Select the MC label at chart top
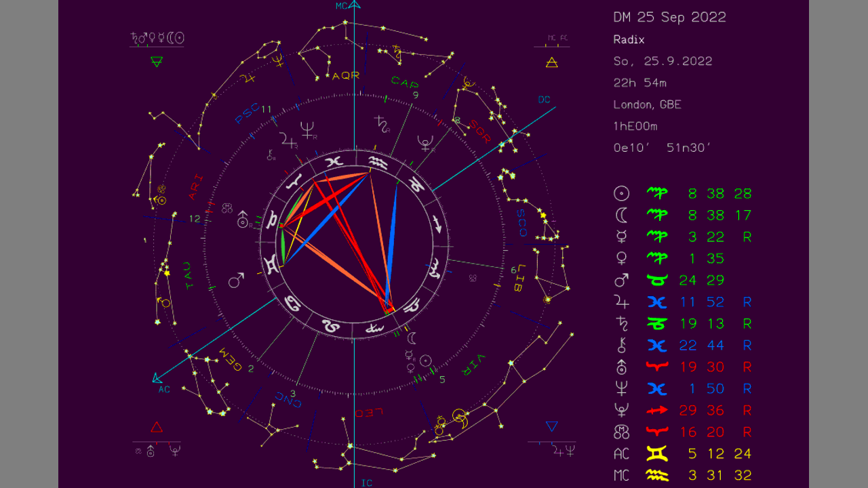This screenshot has width=868, height=488. point(342,6)
